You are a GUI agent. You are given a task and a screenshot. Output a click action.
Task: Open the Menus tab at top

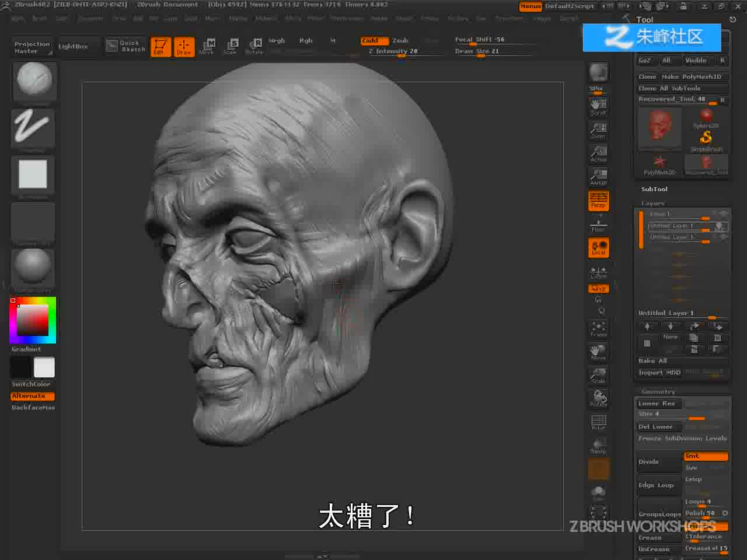[530, 6]
